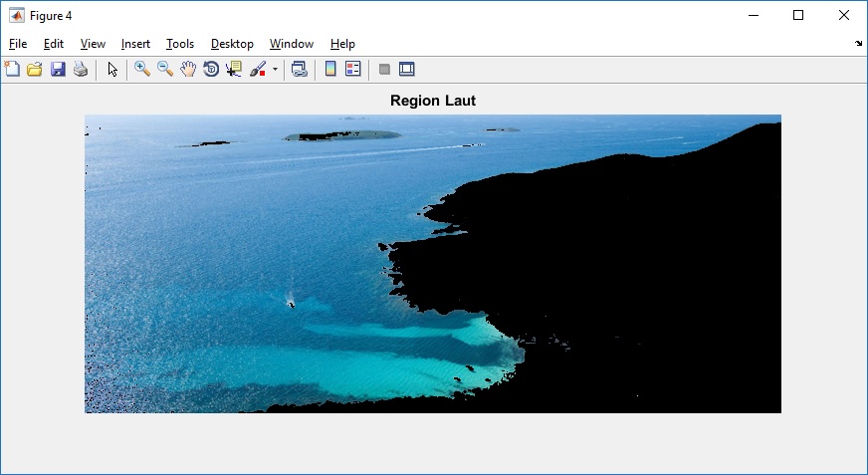This screenshot has width=868, height=475.
Task: Open the Tools menu
Action: (180, 44)
